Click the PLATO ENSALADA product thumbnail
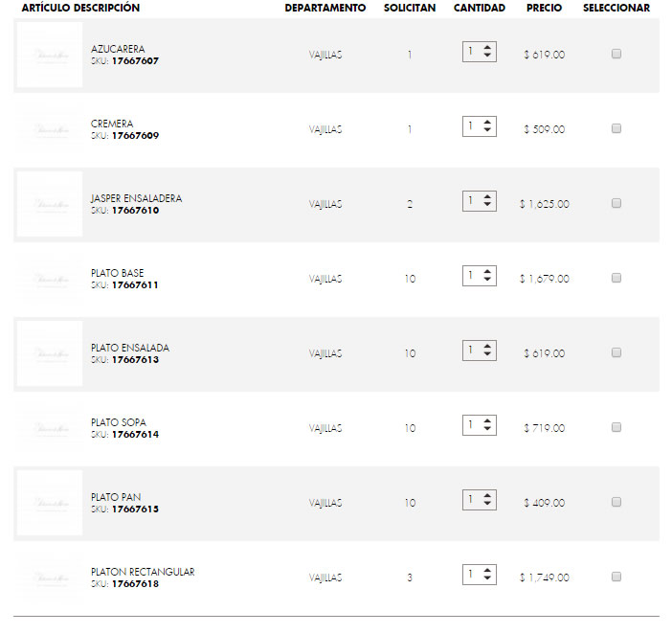The width and height of the screenshot is (672, 634). tap(50, 353)
